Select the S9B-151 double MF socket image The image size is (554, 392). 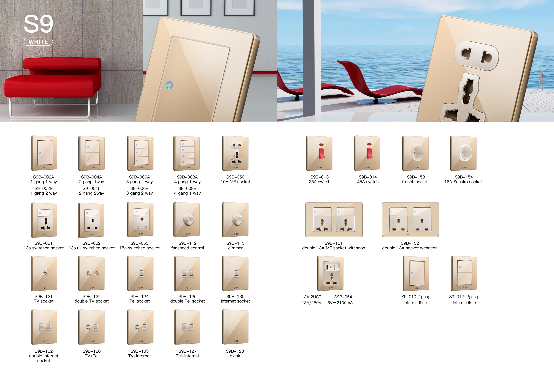tap(334, 220)
